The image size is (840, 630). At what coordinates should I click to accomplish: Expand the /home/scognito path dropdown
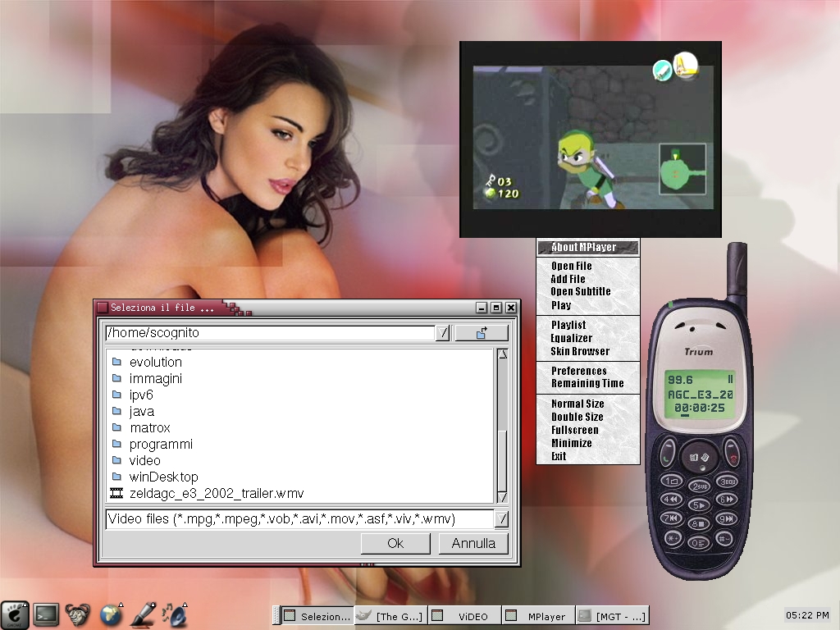[x=442, y=332]
